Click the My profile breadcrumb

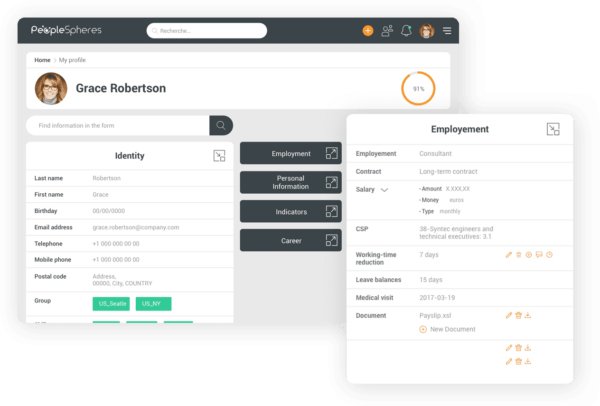tap(72, 60)
